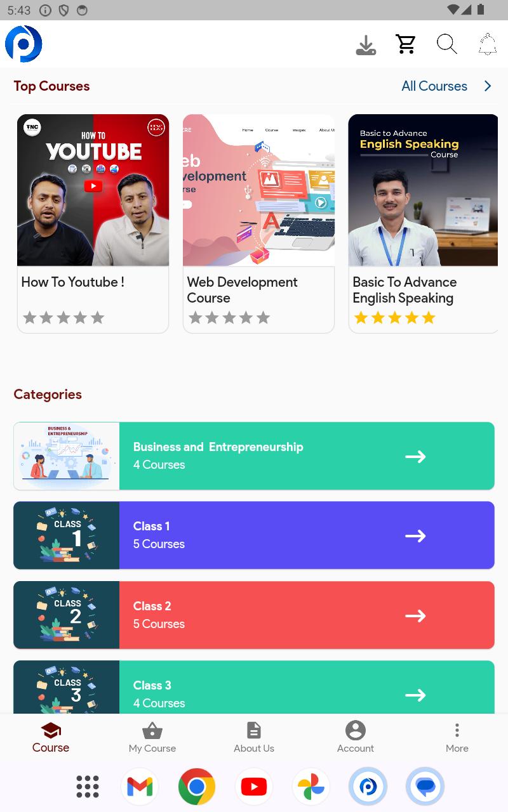Open Business and Entrepreneurship category arrow

(x=415, y=457)
